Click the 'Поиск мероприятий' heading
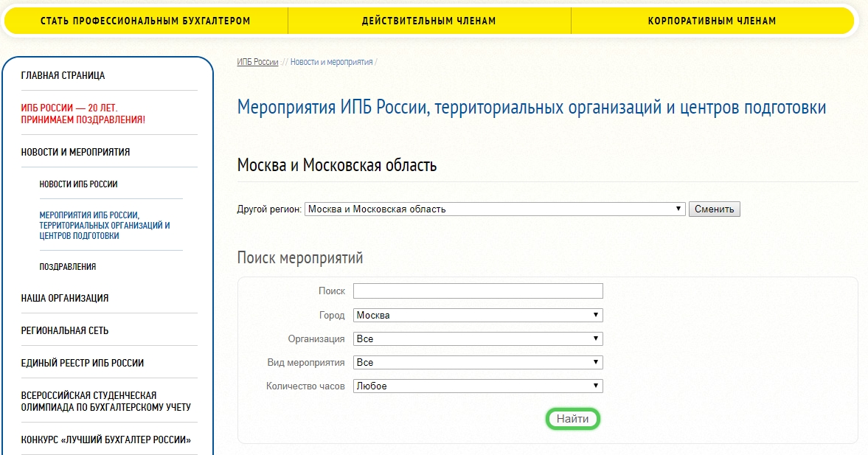 300,258
